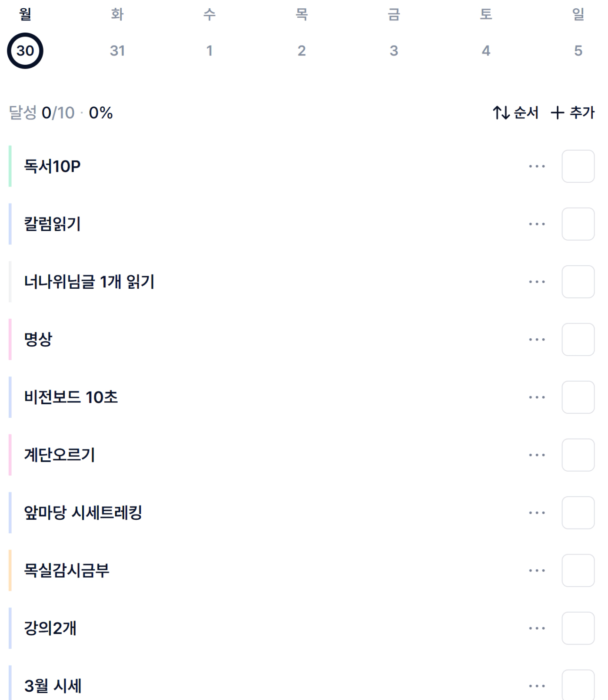This screenshot has height=700, width=608.
Task: Open the 3월 시세 habit item
Action: (x=53, y=686)
